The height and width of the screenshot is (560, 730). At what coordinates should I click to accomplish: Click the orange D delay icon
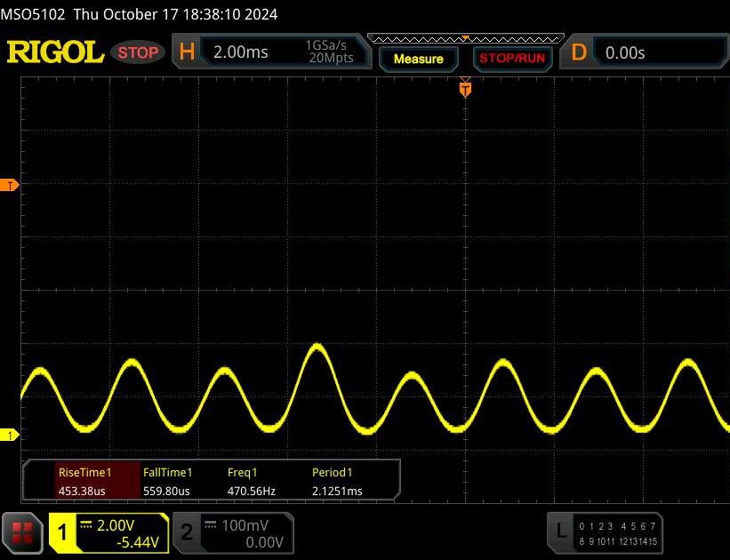coord(579,52)
